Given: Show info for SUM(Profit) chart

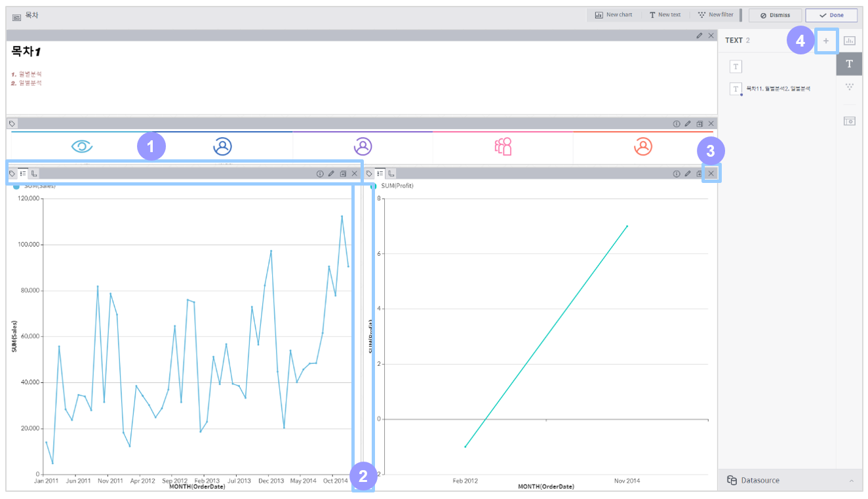Looking at the screenshot, I should (x=677, y=174).
